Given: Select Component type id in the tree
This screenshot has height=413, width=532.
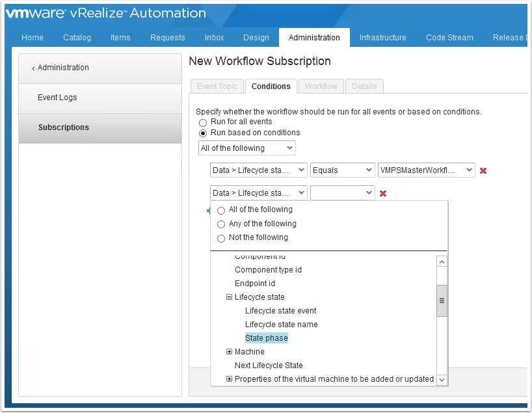Looking at the screenshot, I should [268, 270].
